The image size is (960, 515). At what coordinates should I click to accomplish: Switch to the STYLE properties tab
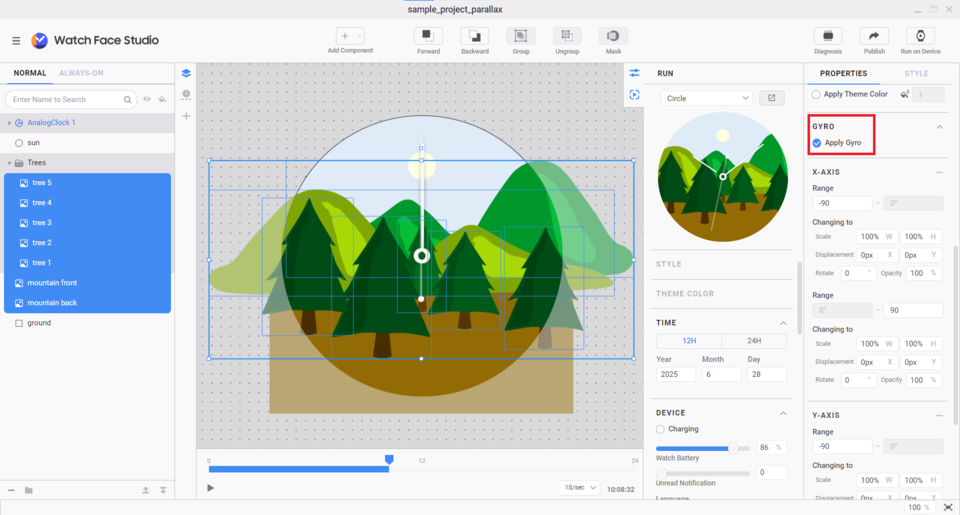915,73
